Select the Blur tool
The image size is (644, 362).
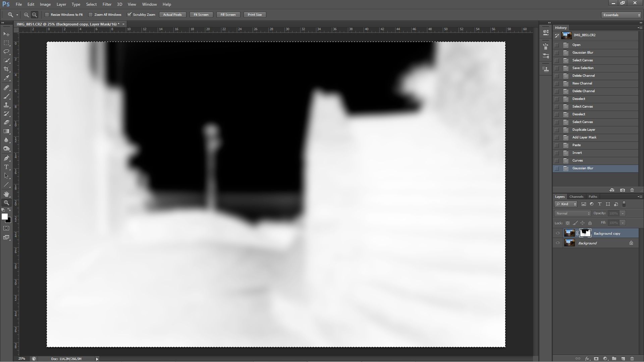tap(6, 140)
